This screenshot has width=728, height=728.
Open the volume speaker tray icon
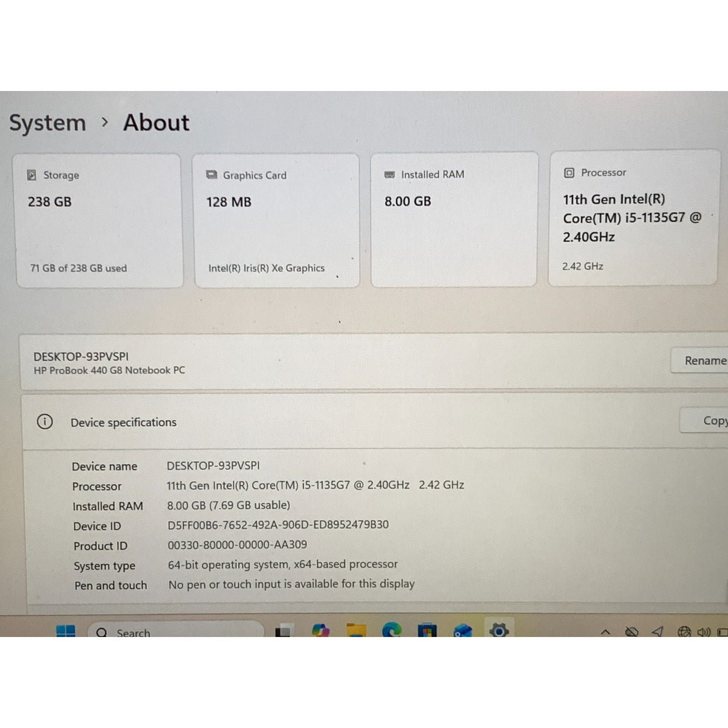[x=704, y=632]
